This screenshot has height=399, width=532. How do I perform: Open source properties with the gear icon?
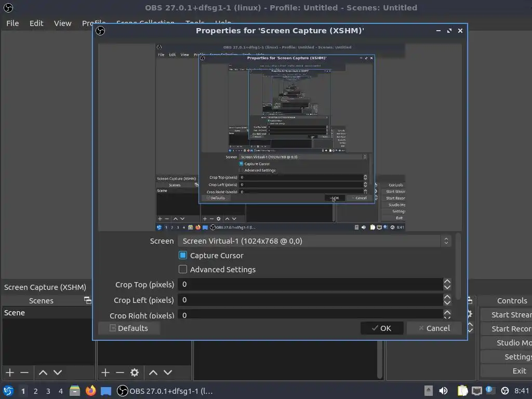click(x=135, y=373)
